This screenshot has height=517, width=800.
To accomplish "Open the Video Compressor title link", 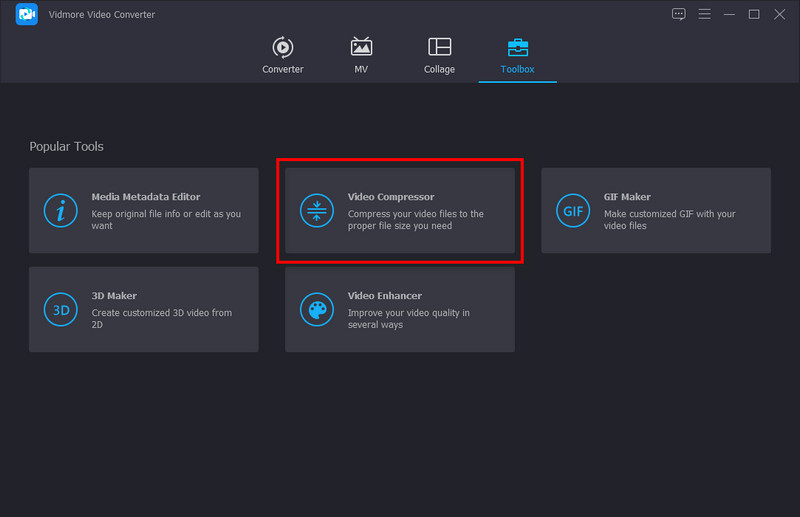I will (390, 197).
